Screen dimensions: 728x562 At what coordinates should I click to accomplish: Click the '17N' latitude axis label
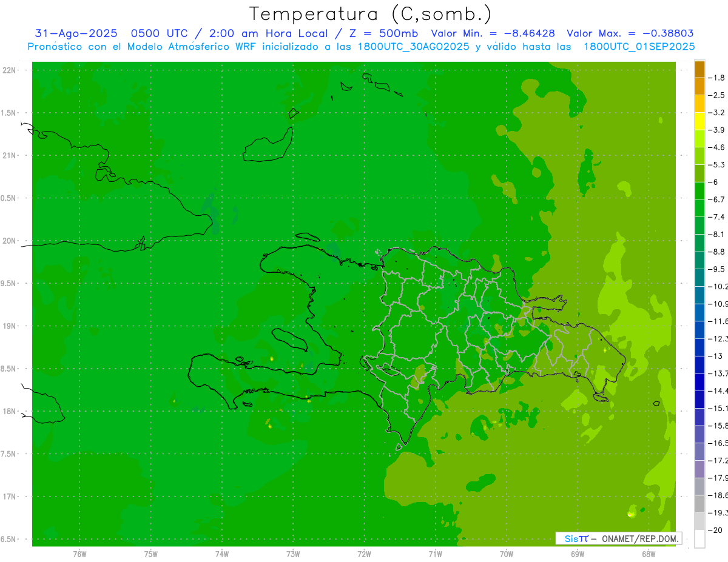coord(10,497)
